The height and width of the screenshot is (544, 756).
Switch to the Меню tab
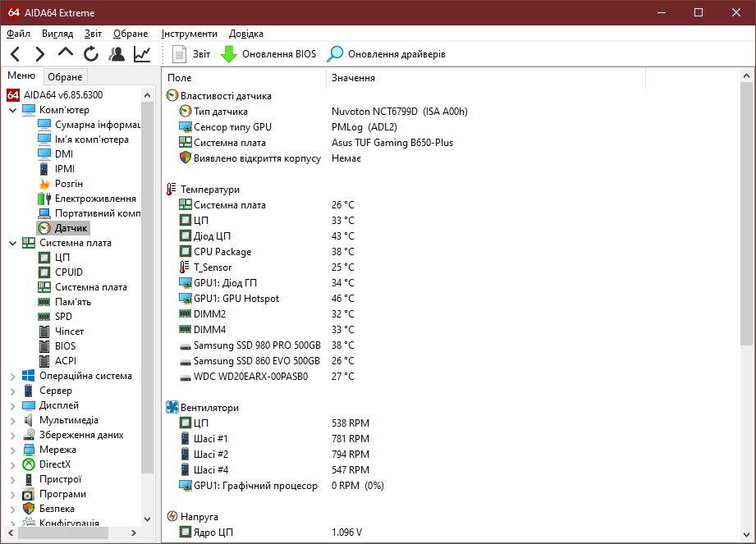pyautogui.click(x=21, y=75)
